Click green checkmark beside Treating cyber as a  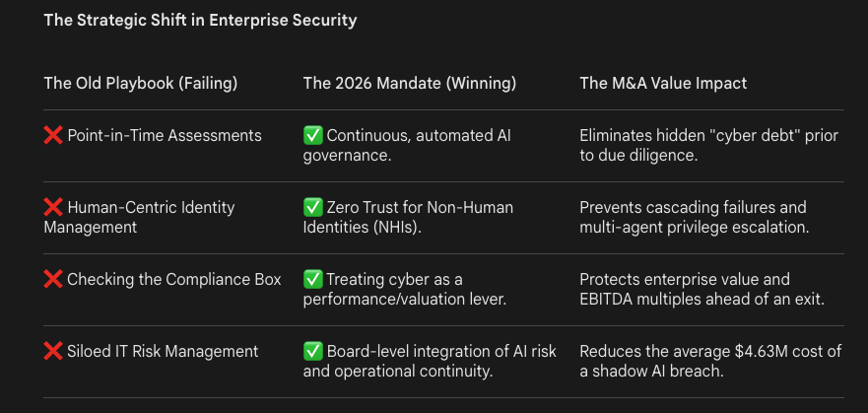[x=312, y=280]
